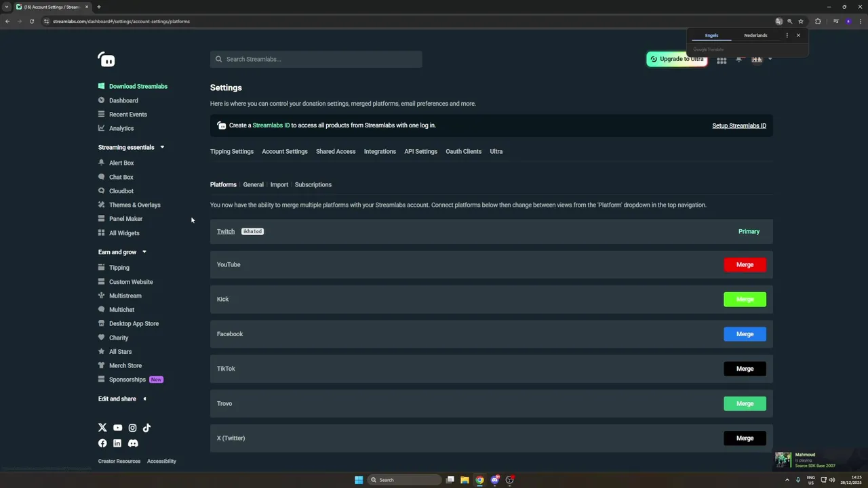Viewport: 868px width, 488px height.
Task: Open Chat Box widget page
Action: [115, 177]
